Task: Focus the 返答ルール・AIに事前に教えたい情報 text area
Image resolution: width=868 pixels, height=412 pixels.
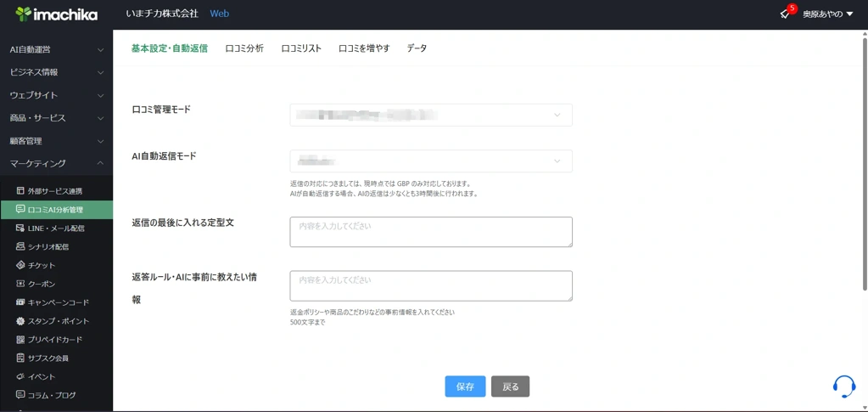Action: pos(431,285)
